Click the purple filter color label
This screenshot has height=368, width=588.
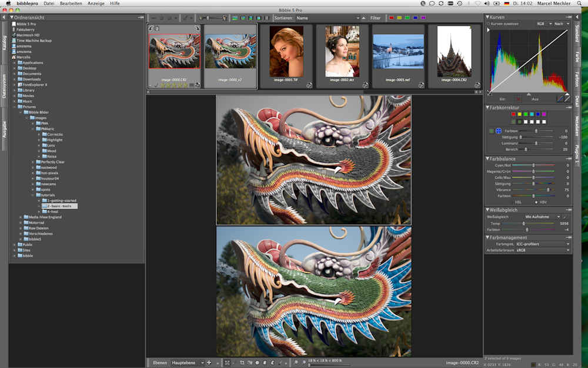[x=423, y=18]
